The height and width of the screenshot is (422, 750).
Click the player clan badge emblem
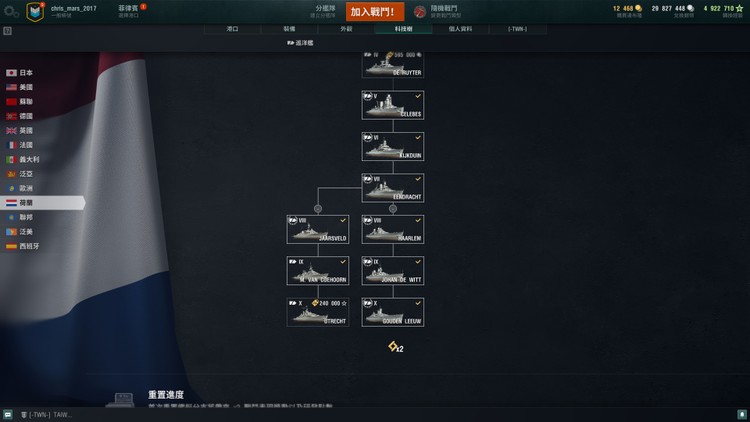[x=35, y=11]
